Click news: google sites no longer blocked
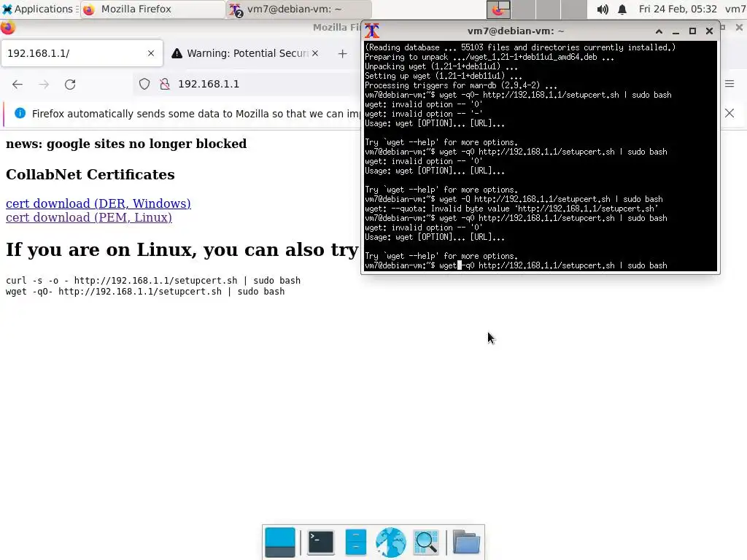The height and width of the screenshot is (560, 747). tap(126, 144)
